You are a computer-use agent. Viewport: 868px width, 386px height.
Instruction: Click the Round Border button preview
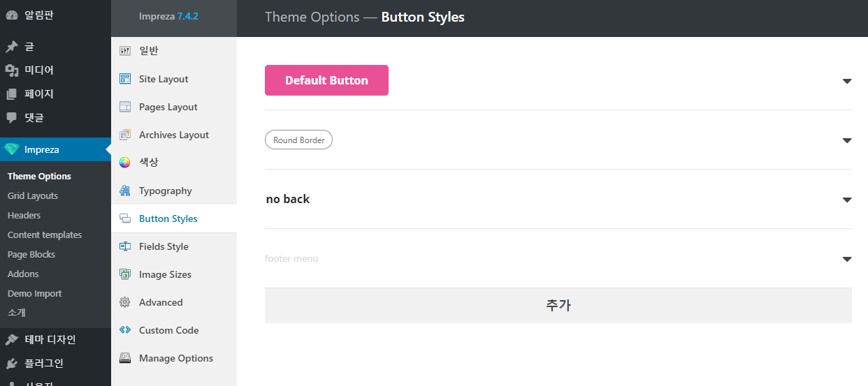point(298,140)
